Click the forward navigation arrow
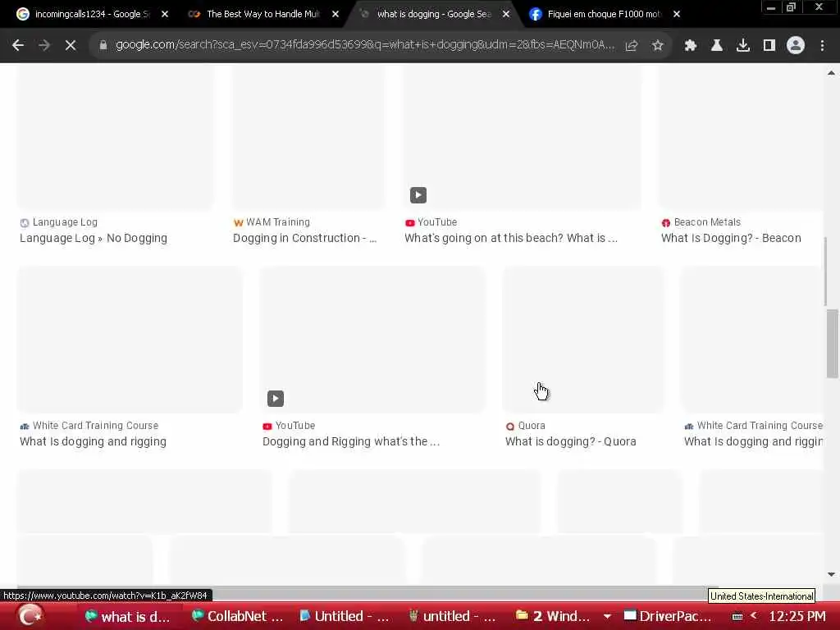 [x=44, y=46]
